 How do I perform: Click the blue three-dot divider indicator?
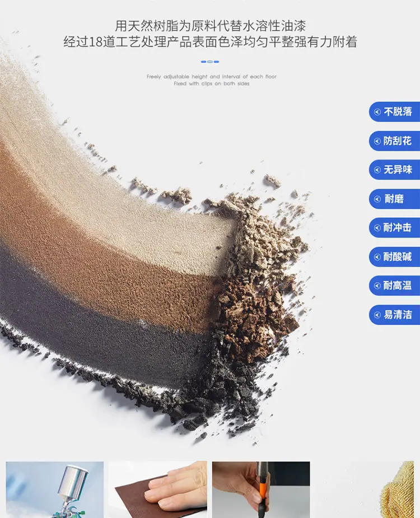click(210, 62)
